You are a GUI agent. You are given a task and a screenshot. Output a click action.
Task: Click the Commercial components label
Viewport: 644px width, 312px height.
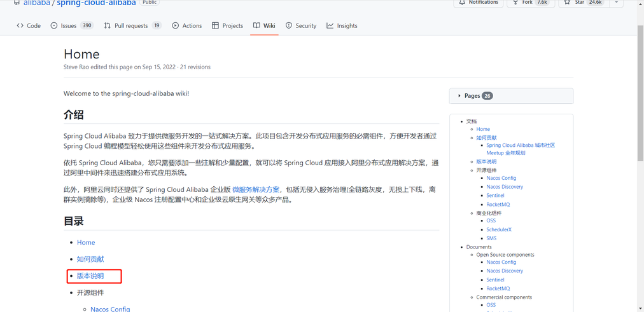(504, 297)
